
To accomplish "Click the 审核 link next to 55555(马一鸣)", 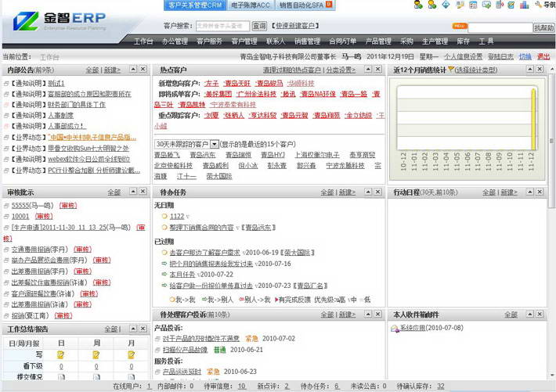I will click(68, 206).
